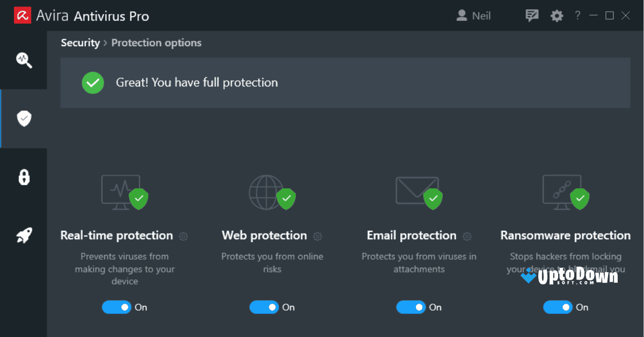Open Email protection settings gear
Image resolution: width=644 pixels, height=337 pixels.
coord(466,236)
